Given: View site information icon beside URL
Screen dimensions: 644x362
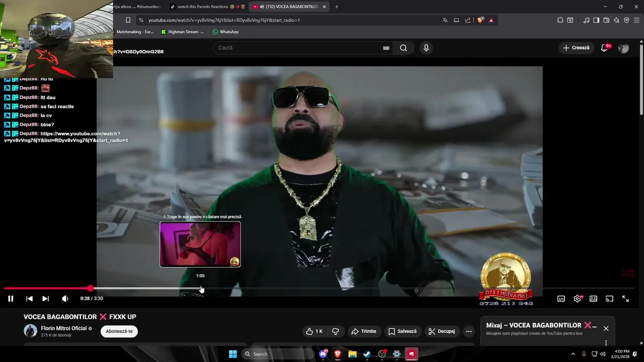Looking at the screenshot, I should click(x=141, y=20).
